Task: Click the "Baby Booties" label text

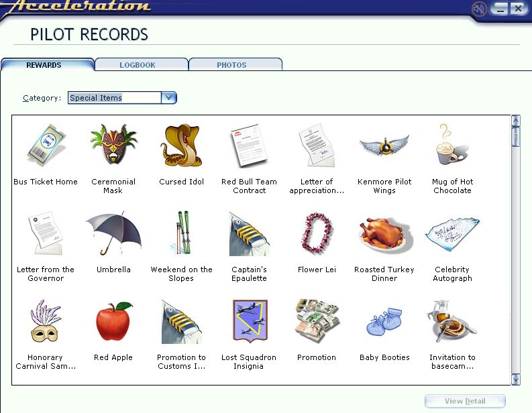Action: [384, 357]
